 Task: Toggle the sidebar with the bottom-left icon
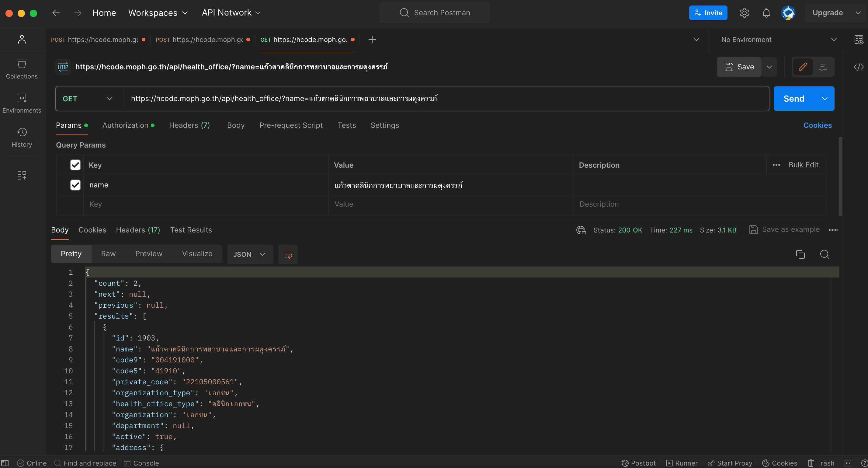5,463
